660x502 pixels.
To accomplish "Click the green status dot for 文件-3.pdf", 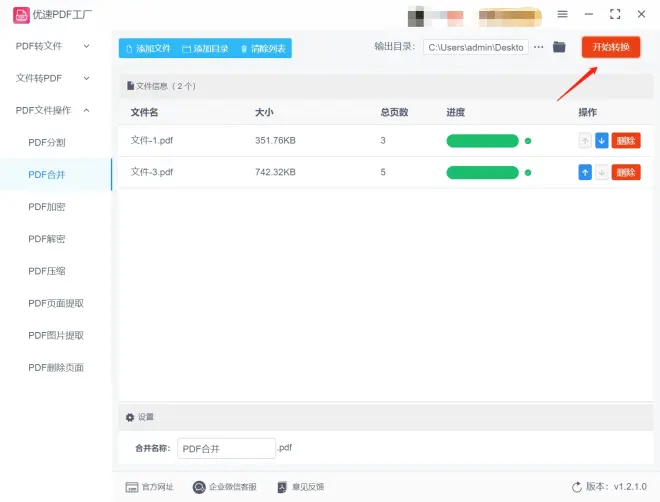I will coord(528,173).
